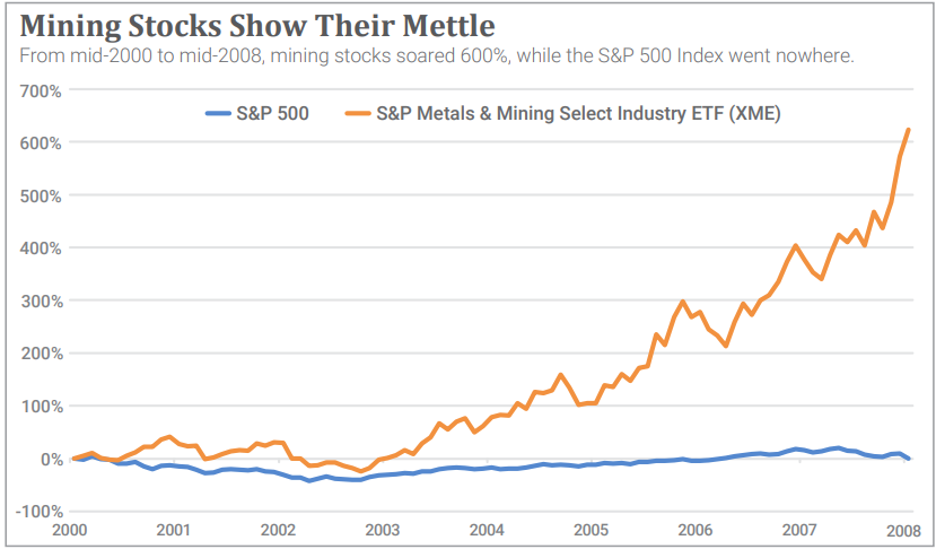936x550 pixels.
Task: Select the S&P 500 legend label
Action: point(272,114)
